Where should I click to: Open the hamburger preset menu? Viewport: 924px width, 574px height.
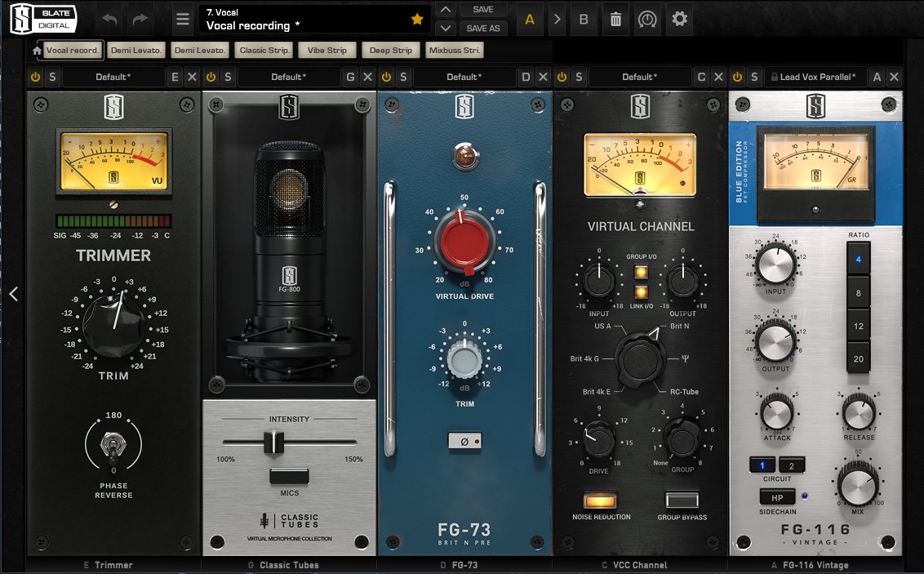tap(183, 20)
